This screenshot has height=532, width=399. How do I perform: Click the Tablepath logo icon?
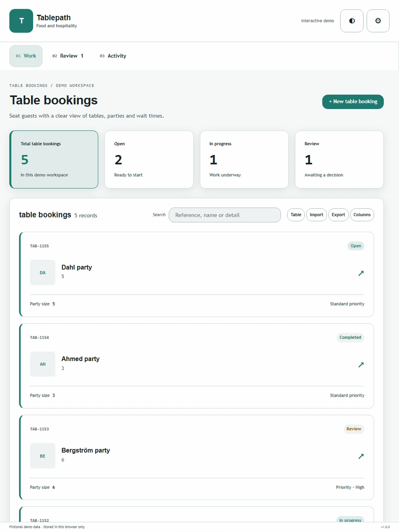point(21,21)
